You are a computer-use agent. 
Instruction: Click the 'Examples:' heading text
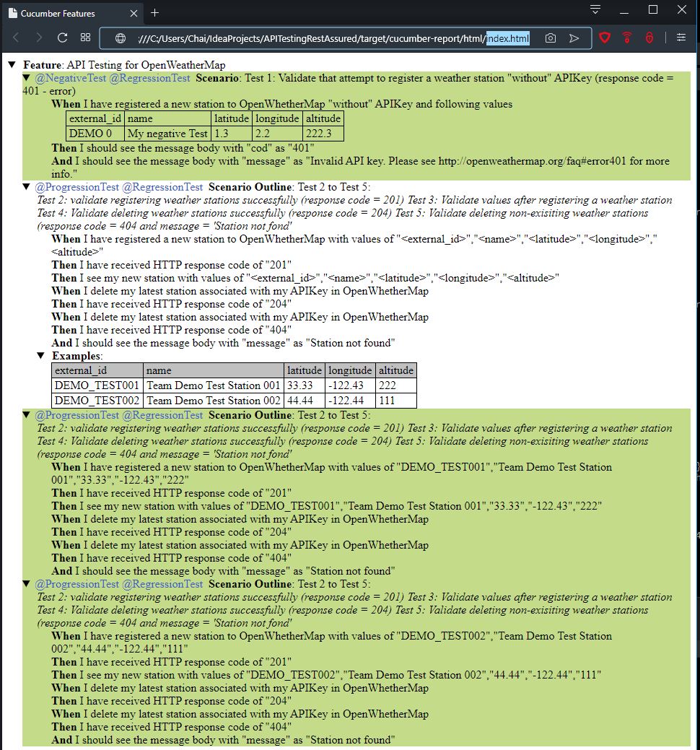tap(77, 356)
